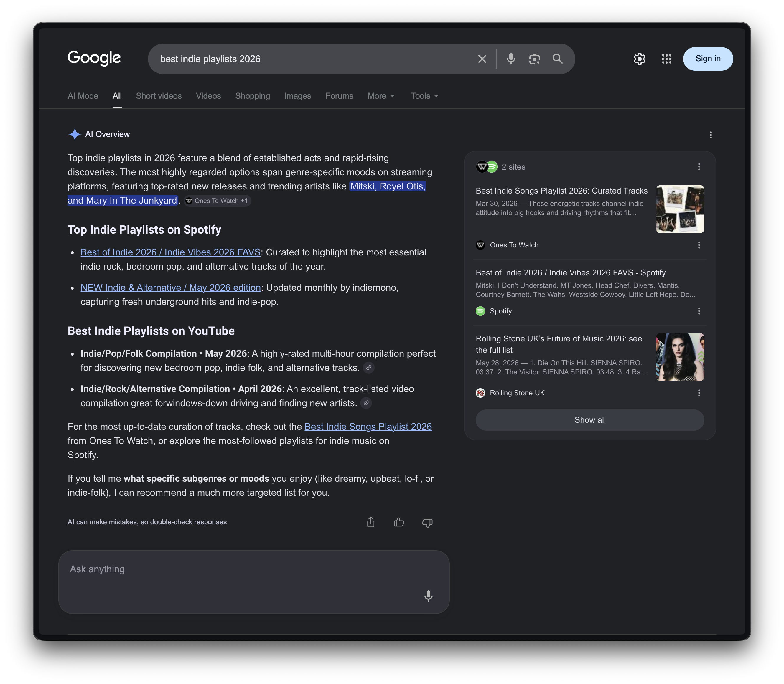Click the Ones To Watch favicon

[480, 245]
